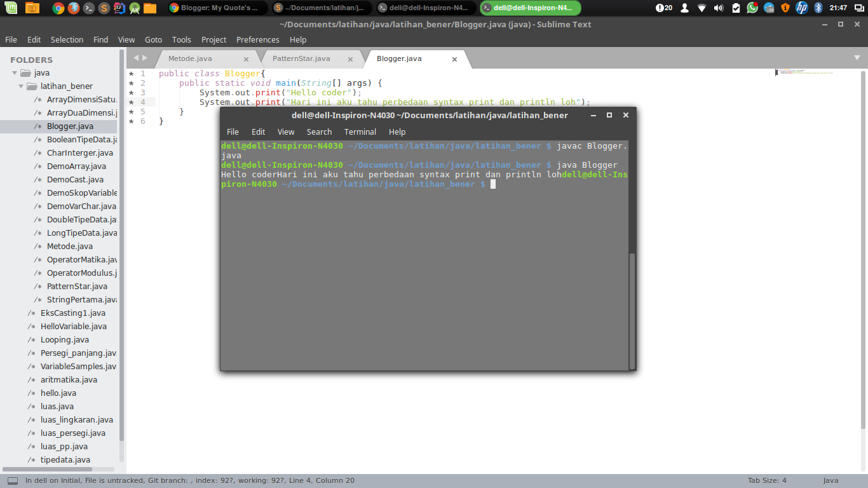The width and height of the screenshot is (868, 488).
Task: Open the WhatsApp tray icon
Action: click(x=752, y=8)
